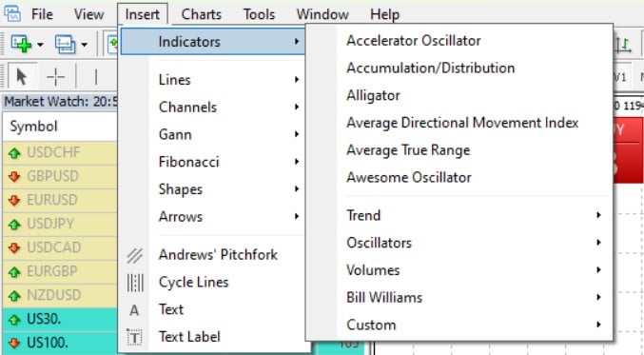Viewport: 644px width, 355px height.
Task: Click the Andrews' Pitchfork icon
Action: pos(135,256)
